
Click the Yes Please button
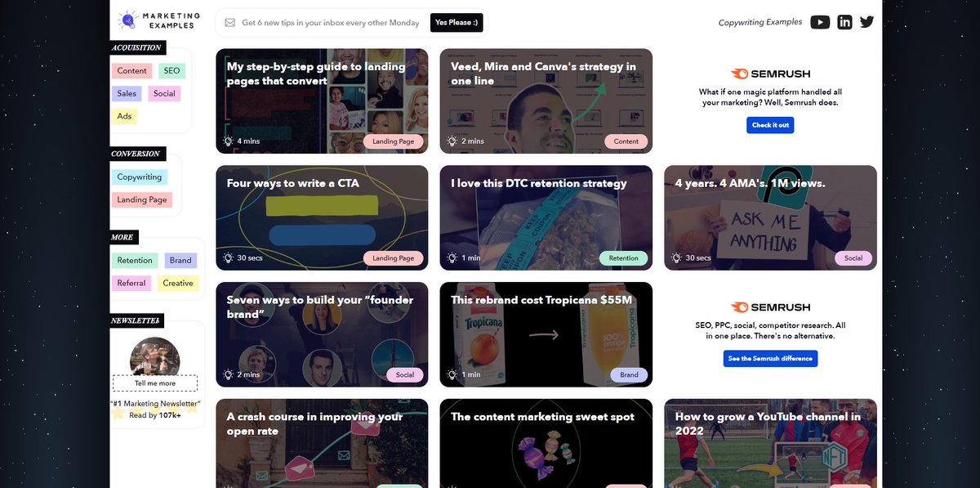tap(456, 23)
